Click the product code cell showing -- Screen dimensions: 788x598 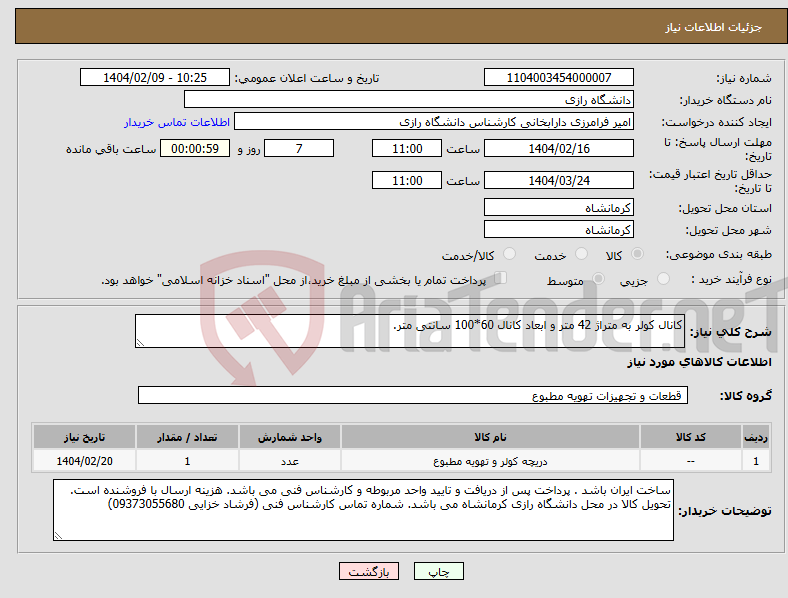(691, 461)
